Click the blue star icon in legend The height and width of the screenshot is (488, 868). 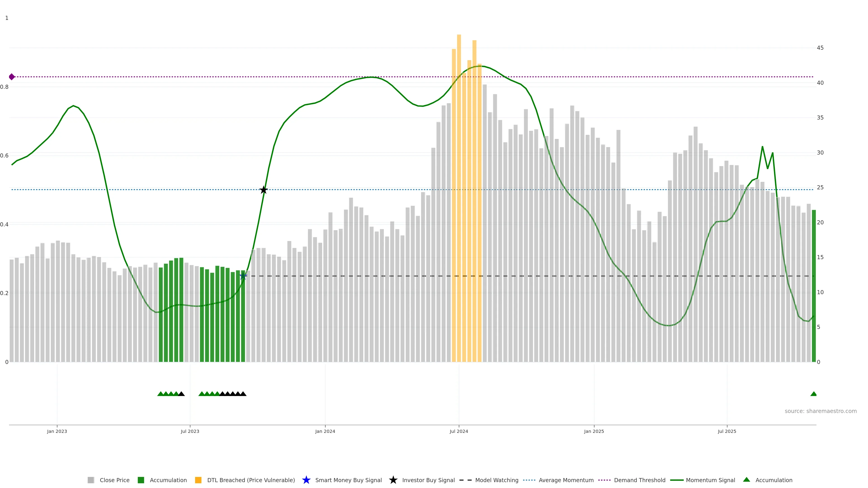point(306,480)
